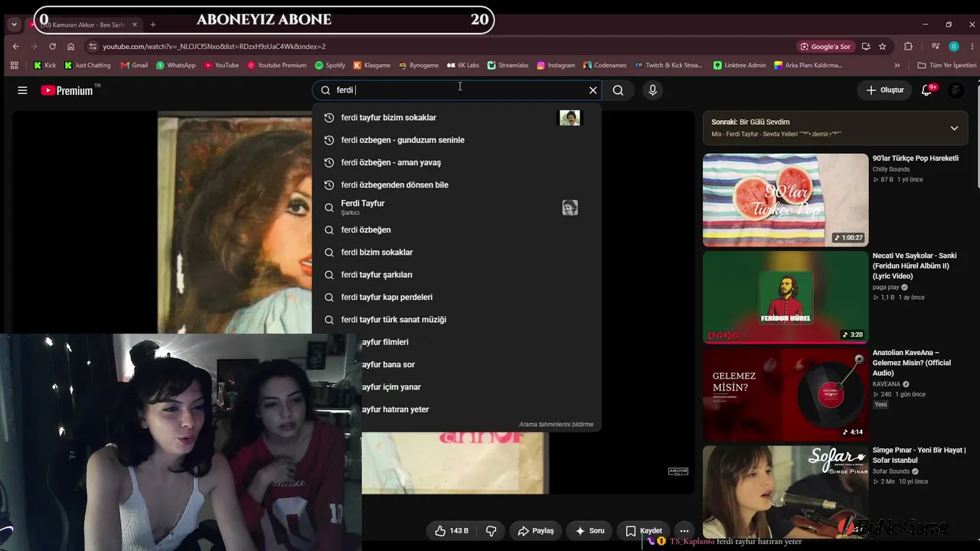The width and height of the screenshot is (980, 551).
Task: Select suggestion 'ferdi tayfur bizim sokaklar'
Action: pos(456,118)
